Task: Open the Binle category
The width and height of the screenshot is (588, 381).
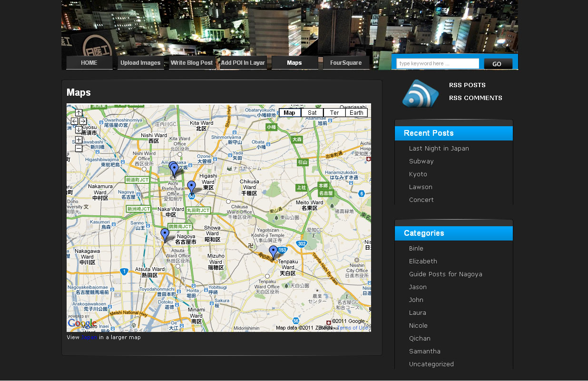Action: (416, 249)
